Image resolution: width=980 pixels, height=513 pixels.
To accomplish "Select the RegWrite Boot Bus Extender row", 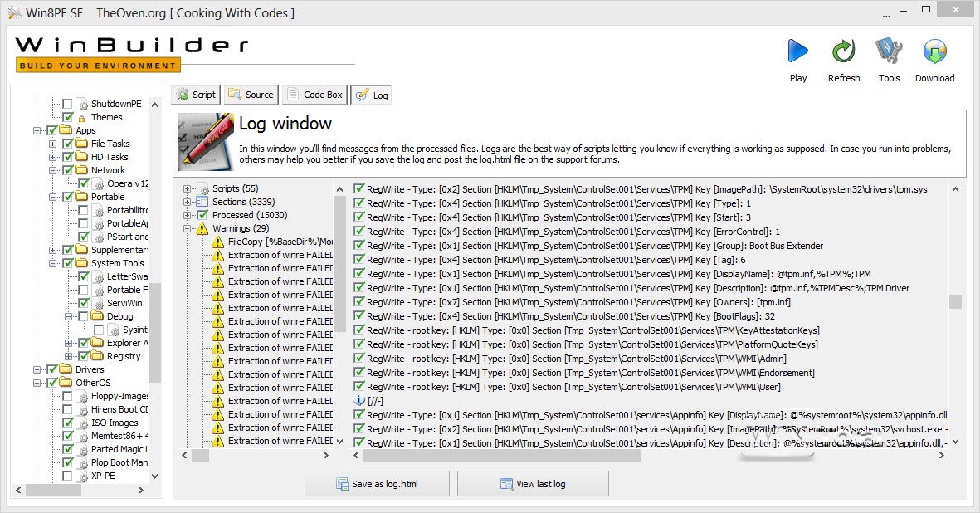I will point(588,246).
